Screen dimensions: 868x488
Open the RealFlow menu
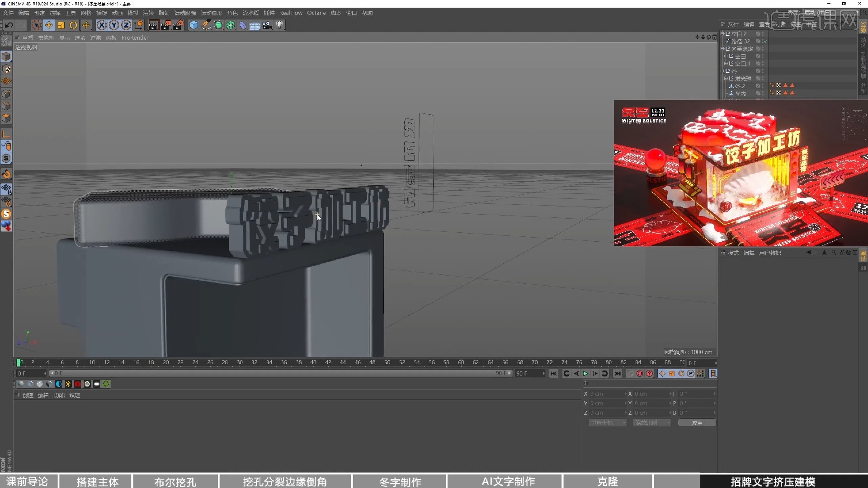(x=291, y=13)
